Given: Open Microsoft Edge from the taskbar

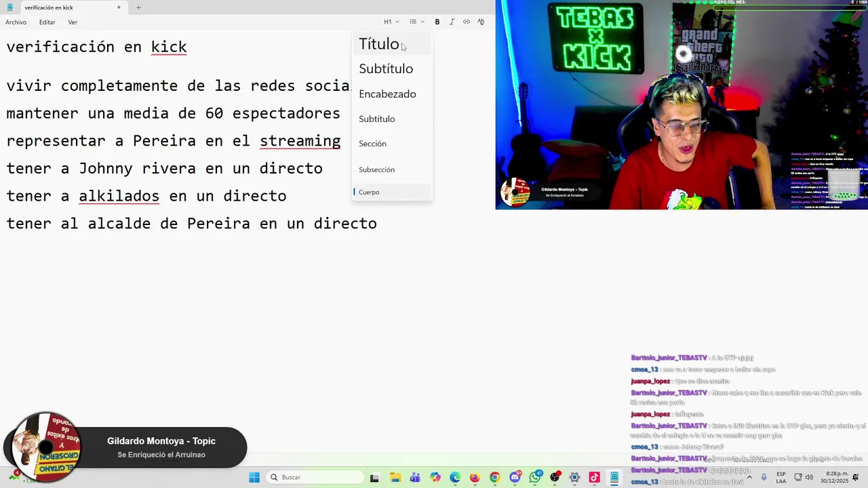Looking at the screenshot, I should click(x=454, y=477).
